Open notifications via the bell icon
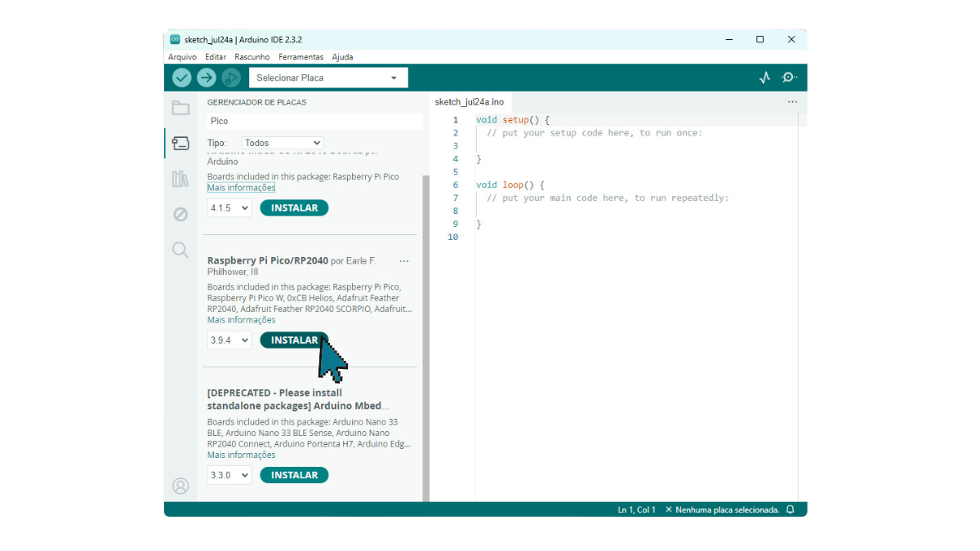 [789, 509]
